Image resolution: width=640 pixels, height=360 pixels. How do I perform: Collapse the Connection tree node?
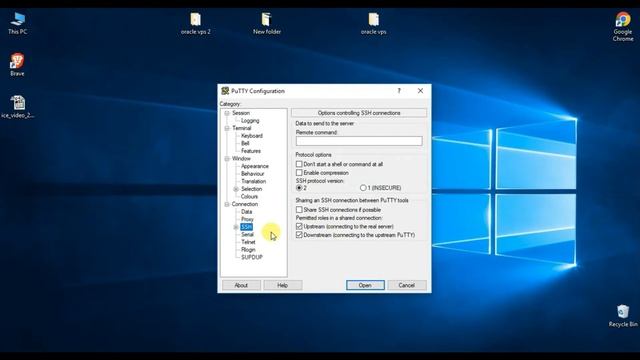[x=227, y=204]
